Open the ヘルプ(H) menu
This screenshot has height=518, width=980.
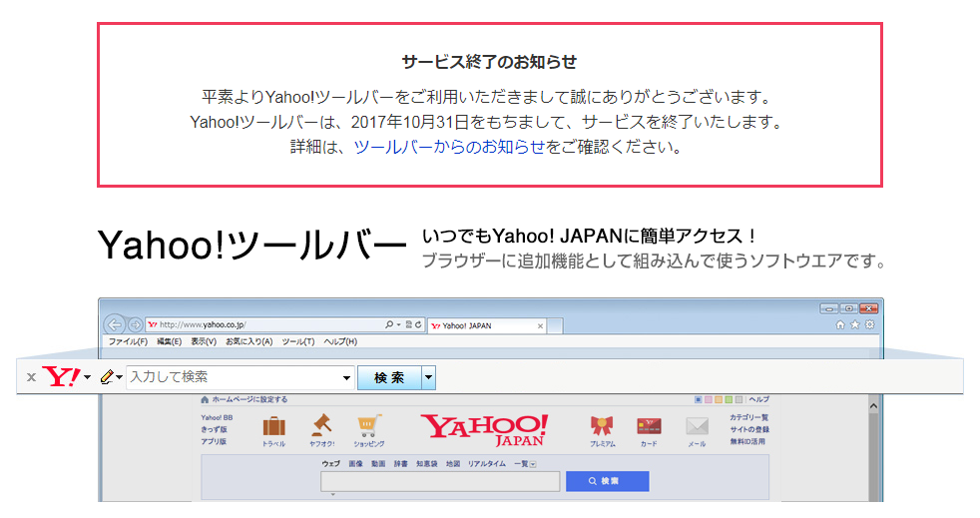coord(340,341)
